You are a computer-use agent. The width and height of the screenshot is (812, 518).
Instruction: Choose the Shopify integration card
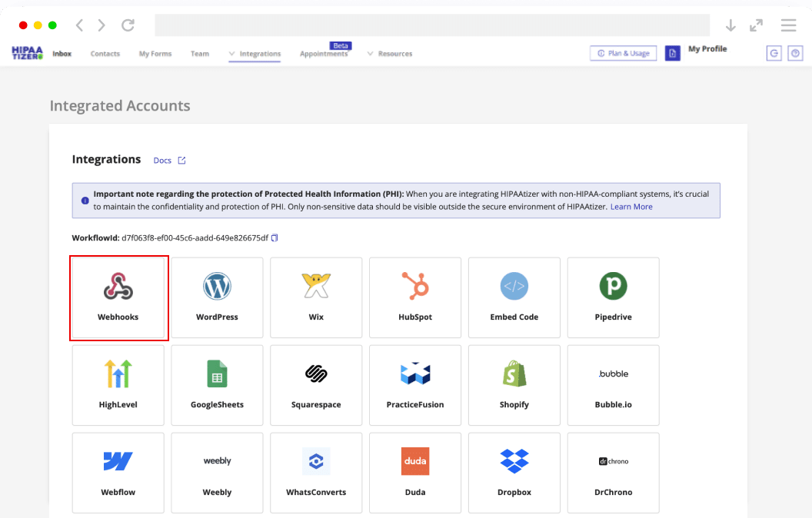pyautogui.click(x=514, y=385)
